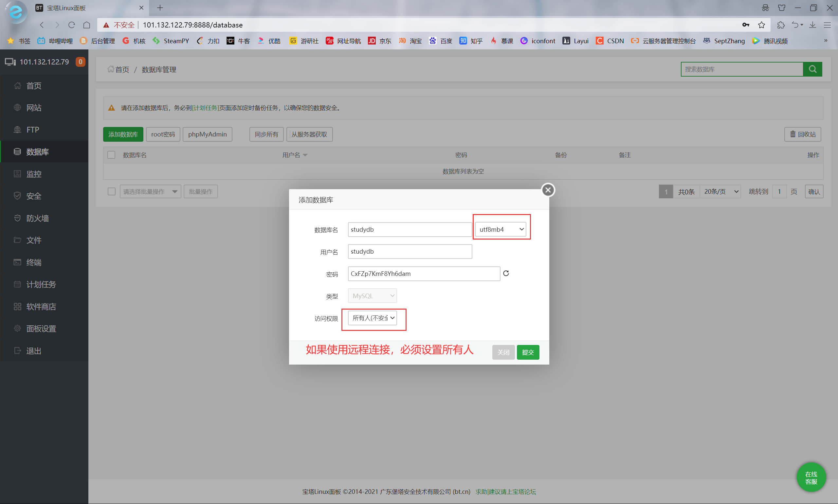
Task: Click the browser reload page icon
Action: pos(71,25)
